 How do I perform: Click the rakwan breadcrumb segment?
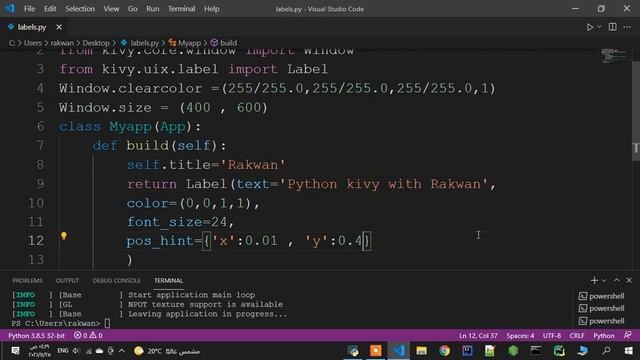point(62,43)
